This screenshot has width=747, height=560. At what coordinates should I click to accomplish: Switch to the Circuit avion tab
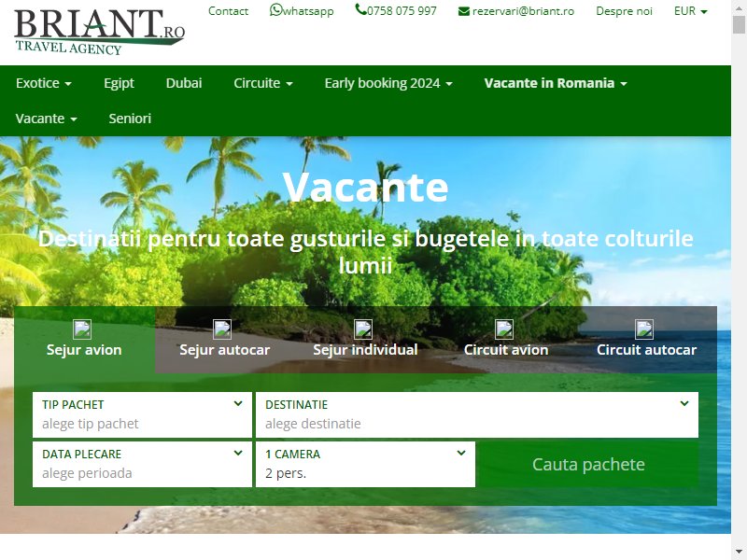[506, 340]
